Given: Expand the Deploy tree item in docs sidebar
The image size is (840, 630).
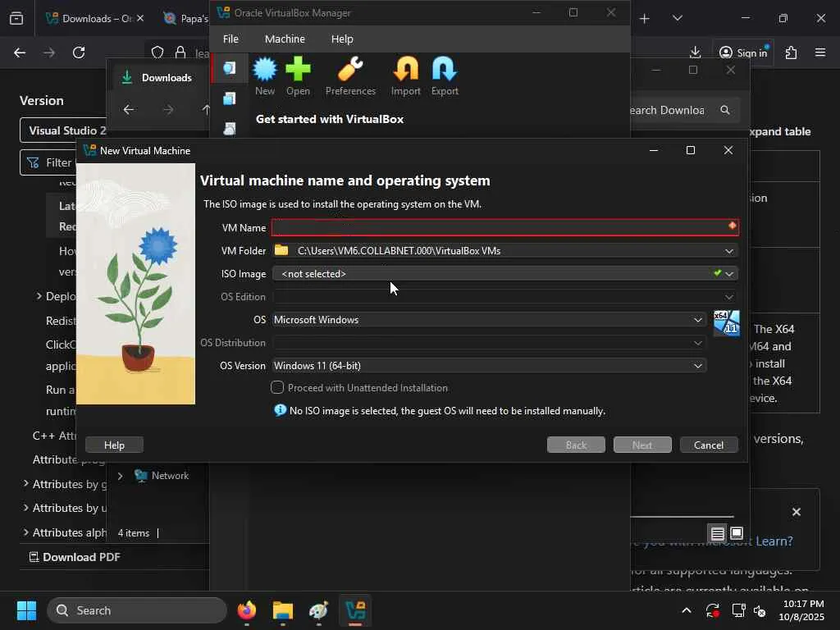Looking at the screenshot, I should (x=39, y=295).
